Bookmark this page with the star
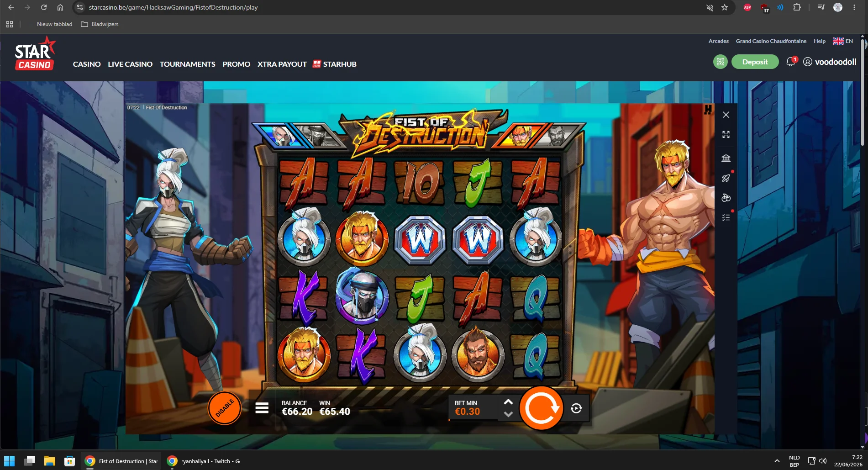Image resolution: width=868 pixels, height=470 pixels. coord(725,7)
